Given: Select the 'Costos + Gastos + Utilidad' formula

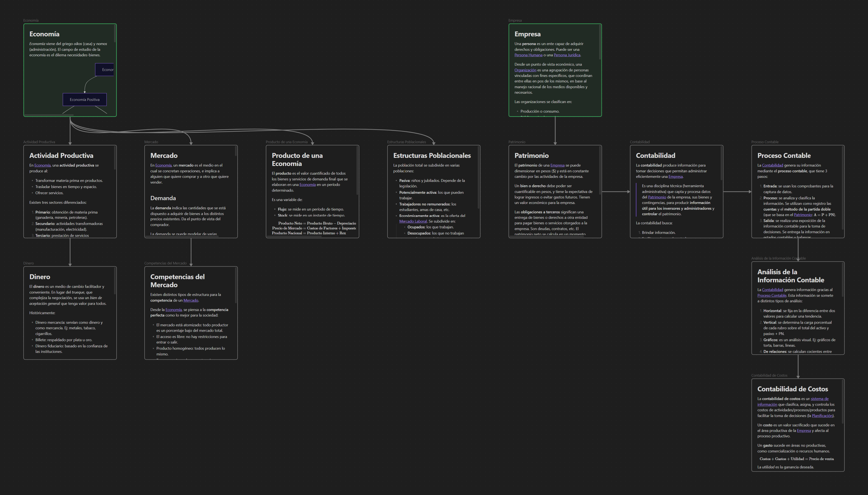Looking at the screenshot, I should (x=797, y=459).
